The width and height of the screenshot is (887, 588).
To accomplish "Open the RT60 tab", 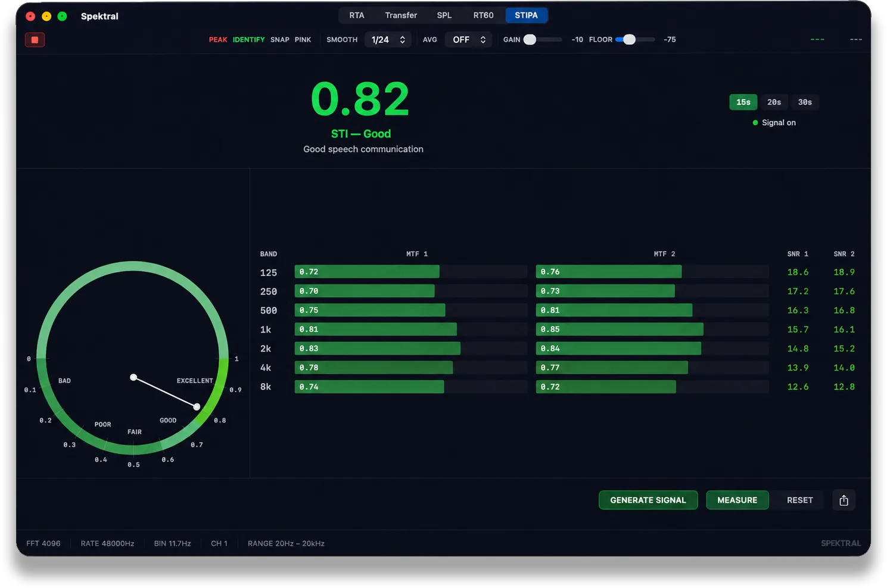I will (x=483, y=15).
